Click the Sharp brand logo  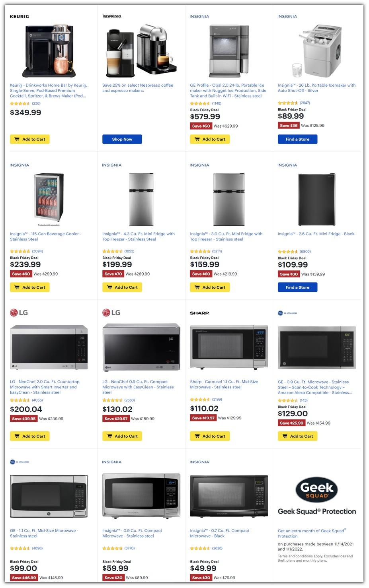coord(199,313)
